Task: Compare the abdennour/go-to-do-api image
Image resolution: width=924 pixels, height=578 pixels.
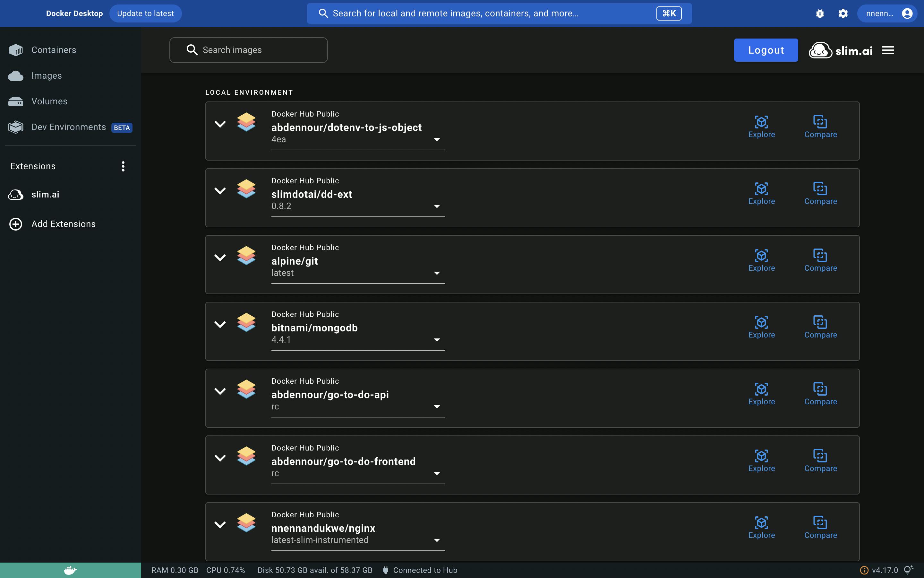Action: point(820,394)
